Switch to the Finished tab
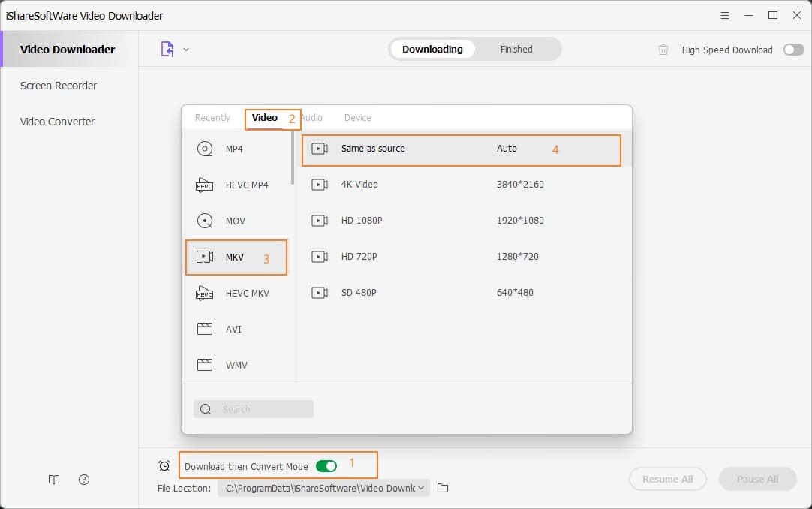The width and height of the screenshot is (812, 509). (516, 49)
